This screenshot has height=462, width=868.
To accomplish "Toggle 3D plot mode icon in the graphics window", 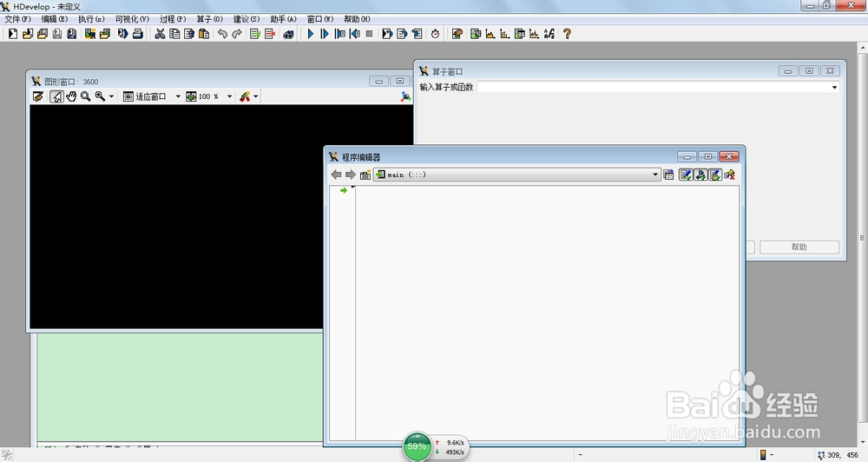I will pos(405,96).
